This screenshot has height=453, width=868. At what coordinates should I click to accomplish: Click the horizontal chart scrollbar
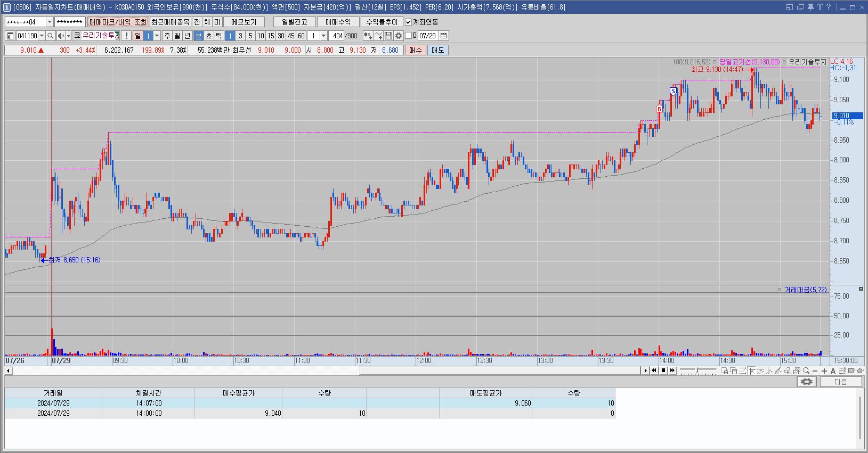click(327, 371)
